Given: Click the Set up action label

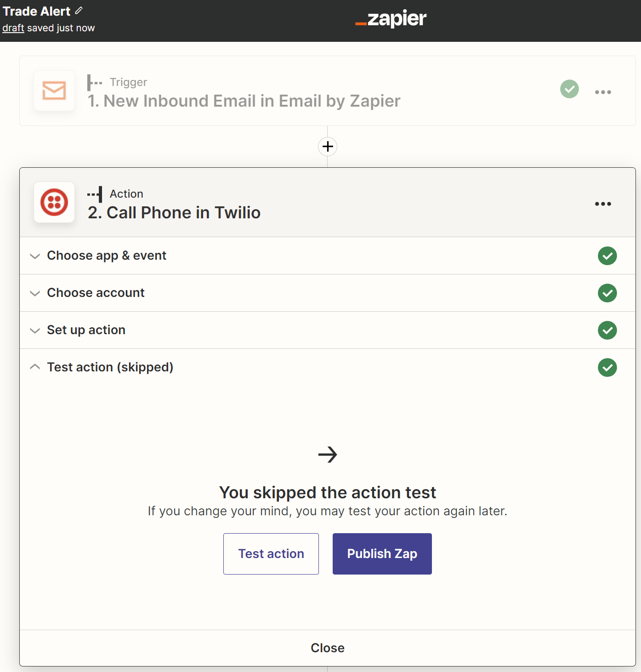Looking at the screenshot, I should pyautogui.click(x=86, y=330).
